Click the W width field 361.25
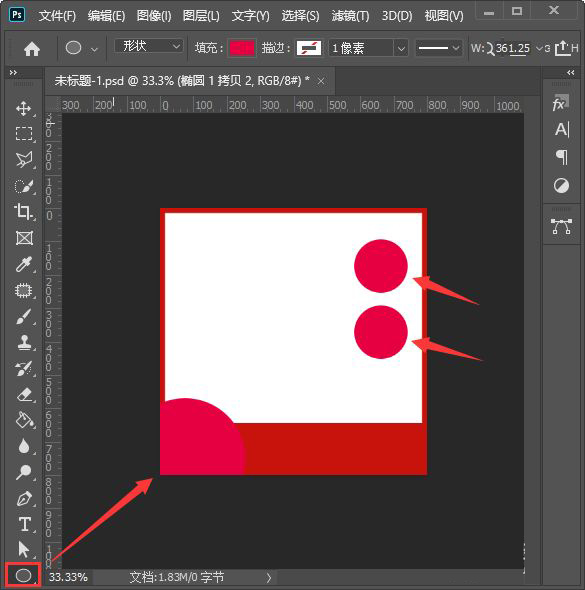 [513, 49]
